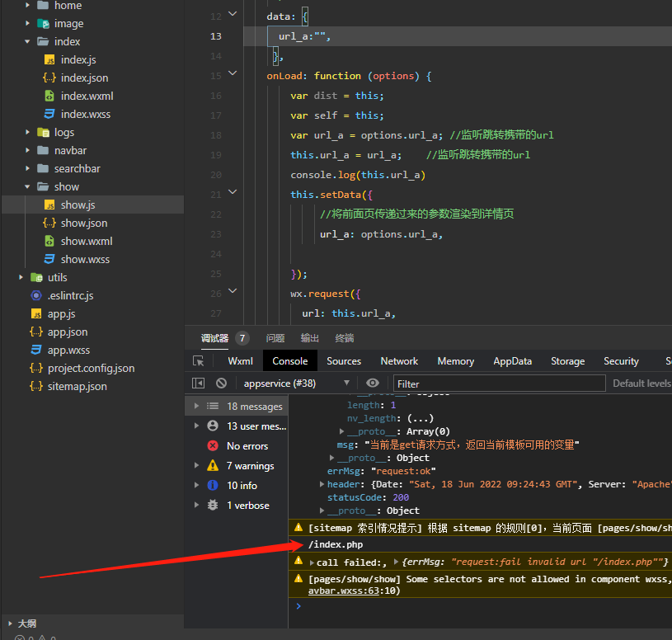Open sitemap.json file

(78, 386)
